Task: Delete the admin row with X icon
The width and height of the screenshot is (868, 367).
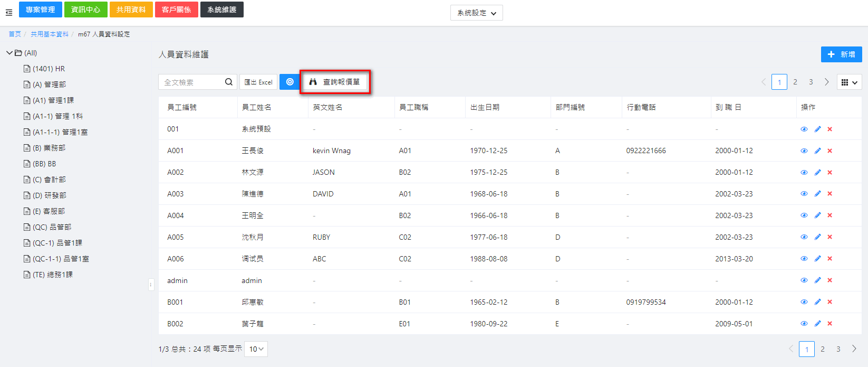Action: click(830, 280)
